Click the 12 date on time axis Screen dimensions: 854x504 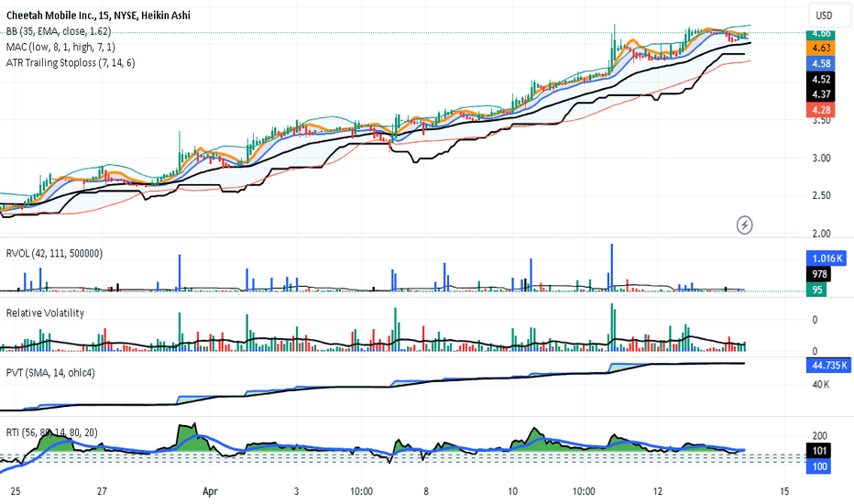(x=658, y=491)
